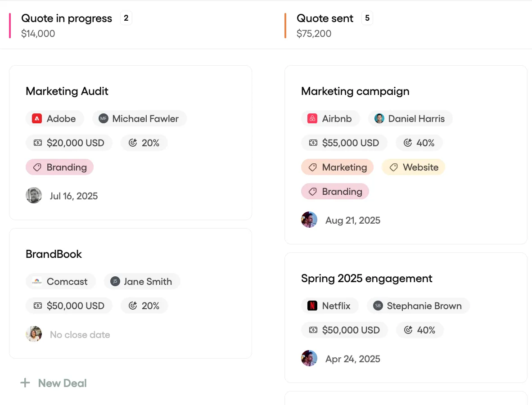
Task: Click owner avatar beside Jul 16, 2025
Action: coord(34,195)
